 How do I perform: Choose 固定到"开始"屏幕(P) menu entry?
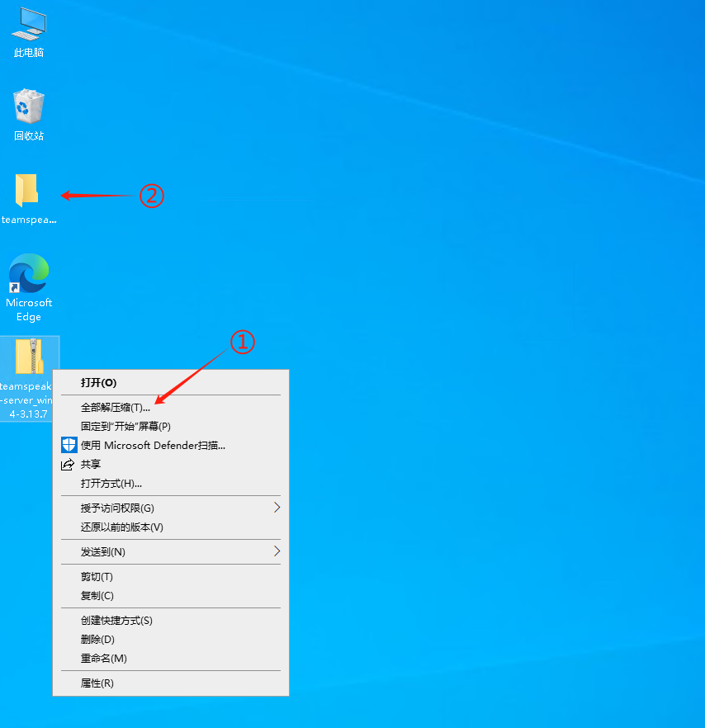(171, 426)
